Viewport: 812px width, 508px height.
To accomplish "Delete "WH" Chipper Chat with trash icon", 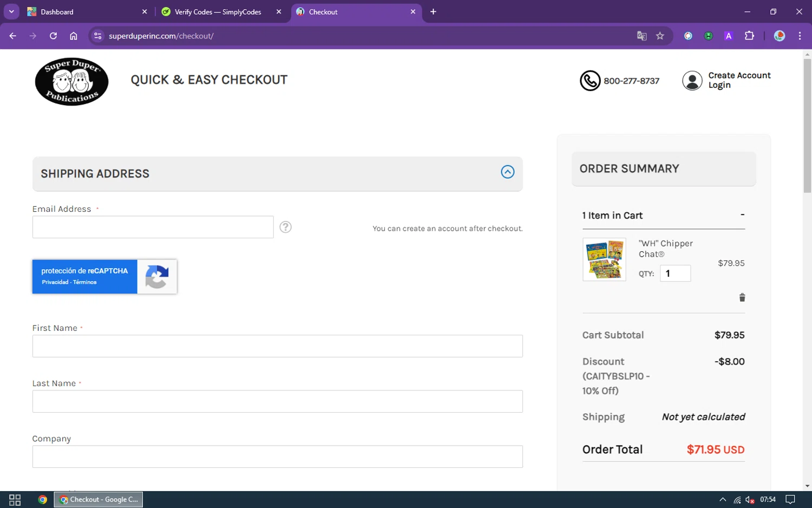I will (x=742, y=297).
